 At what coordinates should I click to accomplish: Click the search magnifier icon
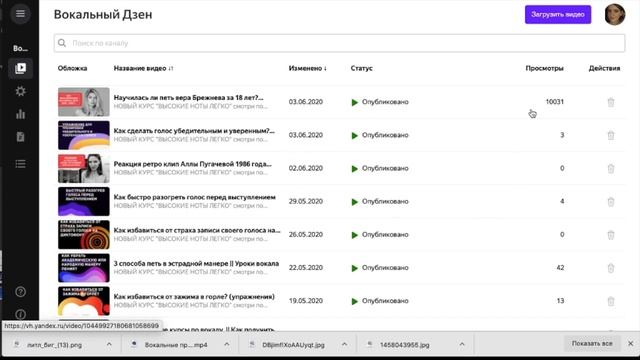pos(62,43)
